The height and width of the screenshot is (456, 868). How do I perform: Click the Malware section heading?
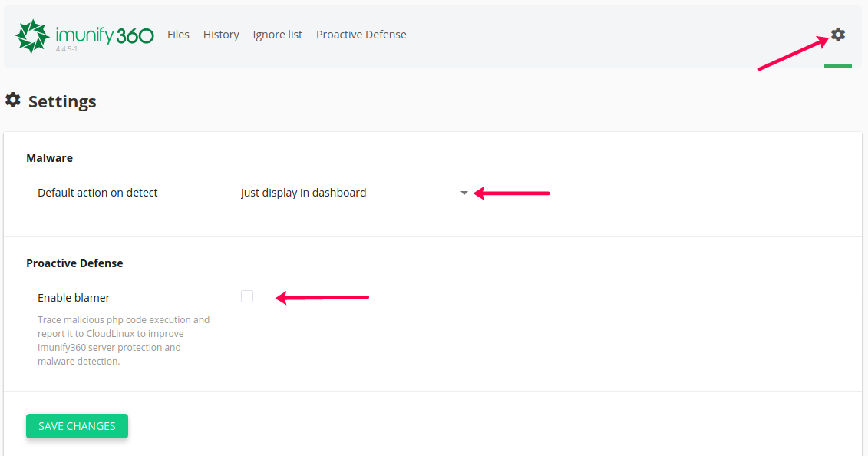[x=49, y=158]
